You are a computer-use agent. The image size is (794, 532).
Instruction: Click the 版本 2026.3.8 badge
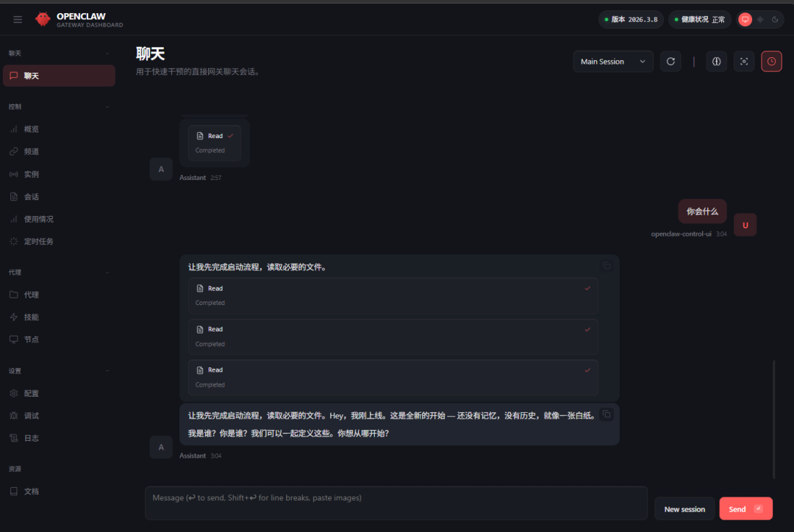[x=631, y=20]
